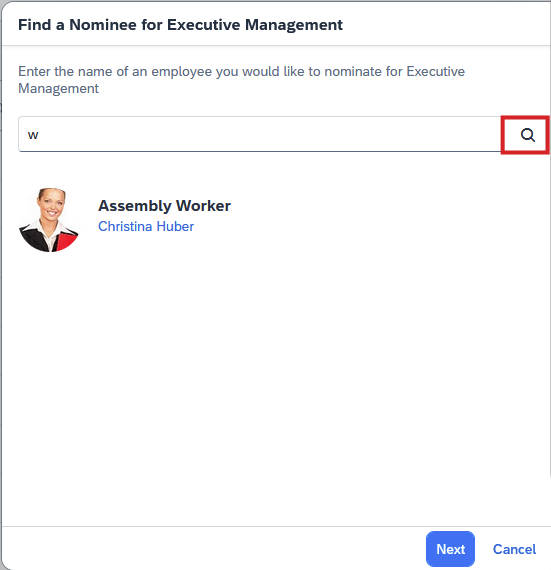551x570 pixels.
Task: Click the instruction text under the header
Action: click(x=241, y=80)
